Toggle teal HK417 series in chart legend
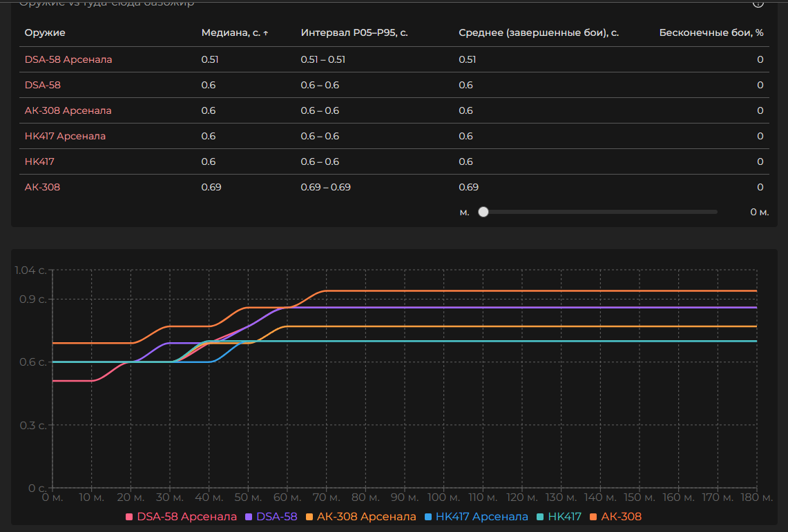The width and height of the screenshot is (788, 532). [x=559, y=517]
